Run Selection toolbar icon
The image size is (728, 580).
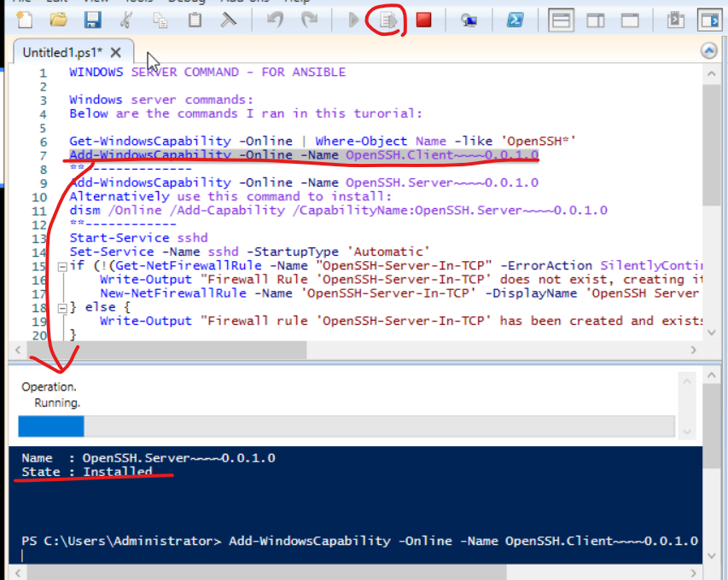pos(387,20)
